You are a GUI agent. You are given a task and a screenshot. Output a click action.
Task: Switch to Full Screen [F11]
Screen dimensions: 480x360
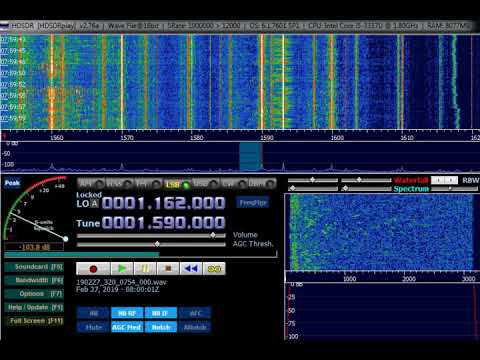pyautogui.click(x=34, y=321)
